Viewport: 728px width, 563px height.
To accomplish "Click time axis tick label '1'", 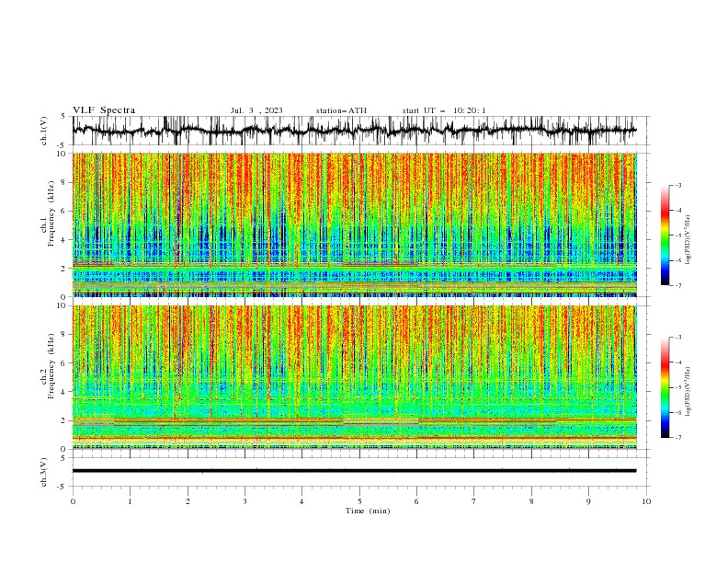I will pyautogui.click(x=130, y=501).
